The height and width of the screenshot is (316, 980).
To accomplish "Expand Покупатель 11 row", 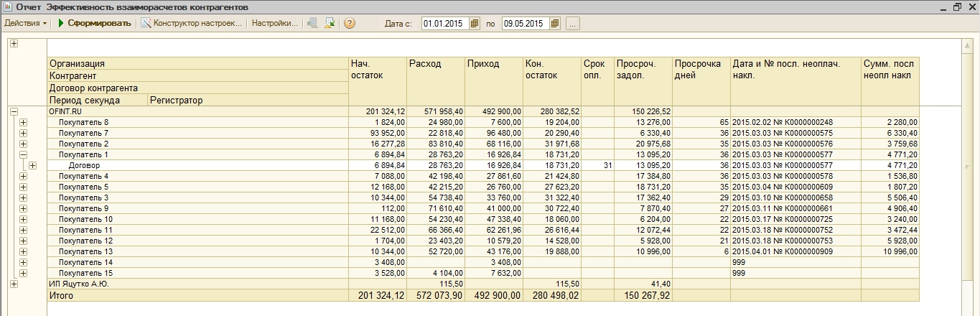I will 23,230.
